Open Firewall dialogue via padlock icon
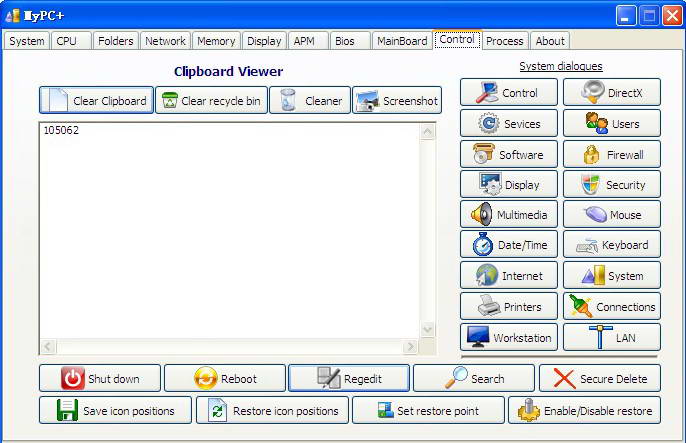This screenshot has height=443, width=686. pyautogui.click(x=591, y=154)
